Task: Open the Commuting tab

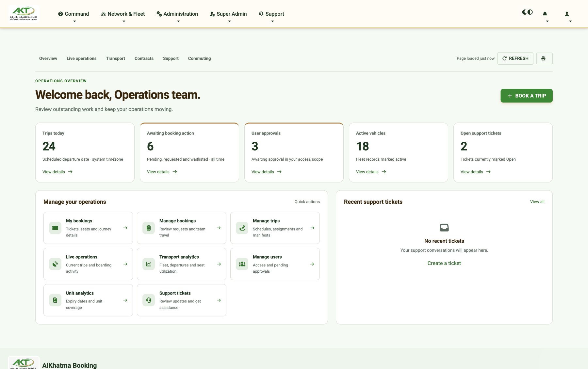Action: click(x=199, y=58)
